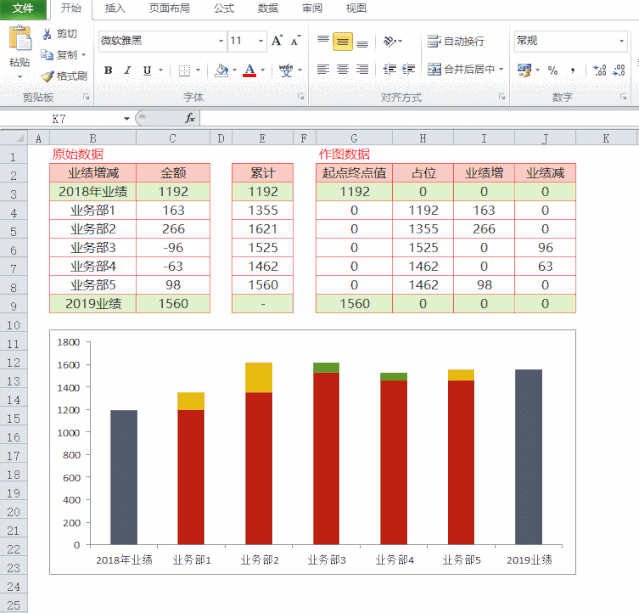Align text to top of cell
Screen dimensions: 639x613
(x=323, y=41)
